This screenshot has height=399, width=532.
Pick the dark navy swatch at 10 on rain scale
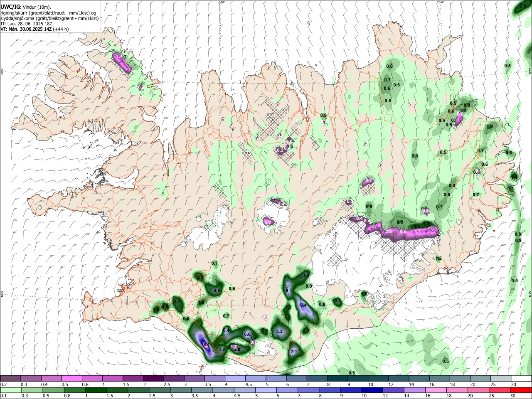point(371,390)
